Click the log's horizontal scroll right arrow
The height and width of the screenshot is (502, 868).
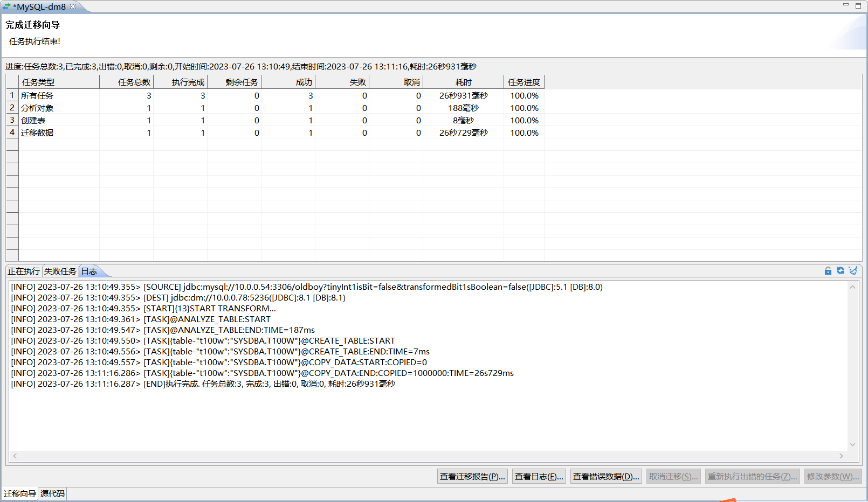point(841,456)
